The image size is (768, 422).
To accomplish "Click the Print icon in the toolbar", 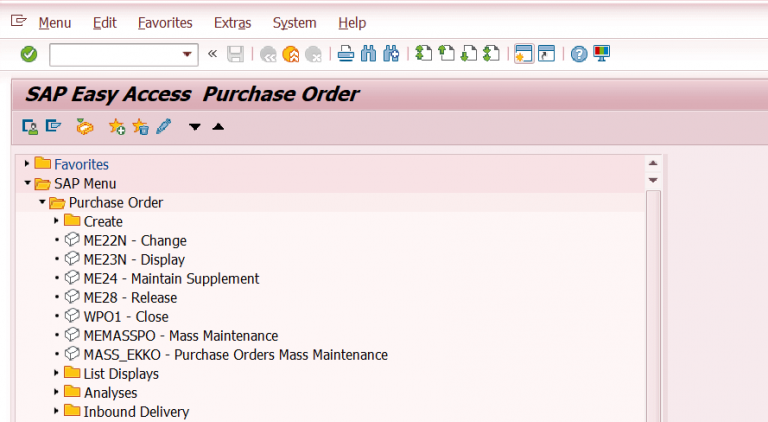I will (346, 54).
